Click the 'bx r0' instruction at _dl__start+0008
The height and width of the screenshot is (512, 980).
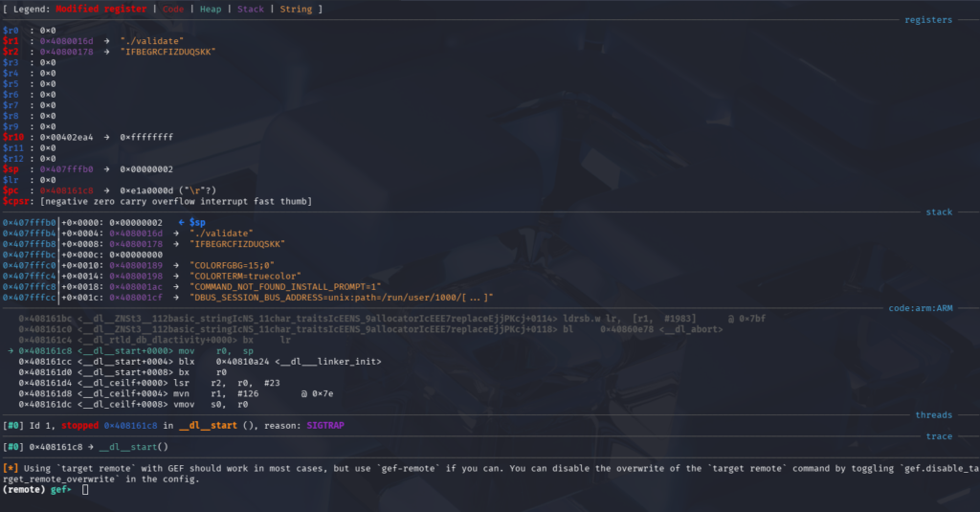coord(203,372)
